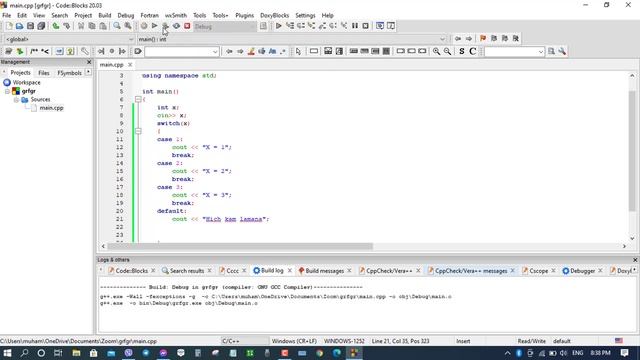Start debugging with the Debug/Continue arrow

(x=278, y=26)
